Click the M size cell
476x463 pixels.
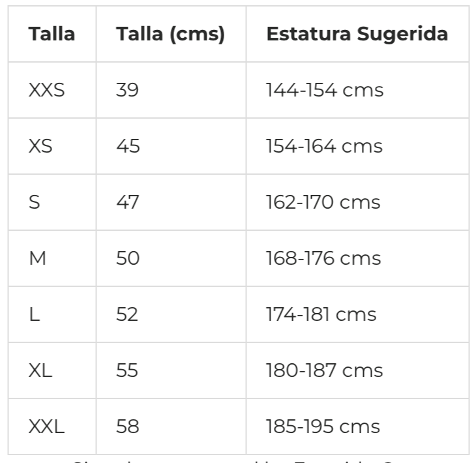point(52,258)
